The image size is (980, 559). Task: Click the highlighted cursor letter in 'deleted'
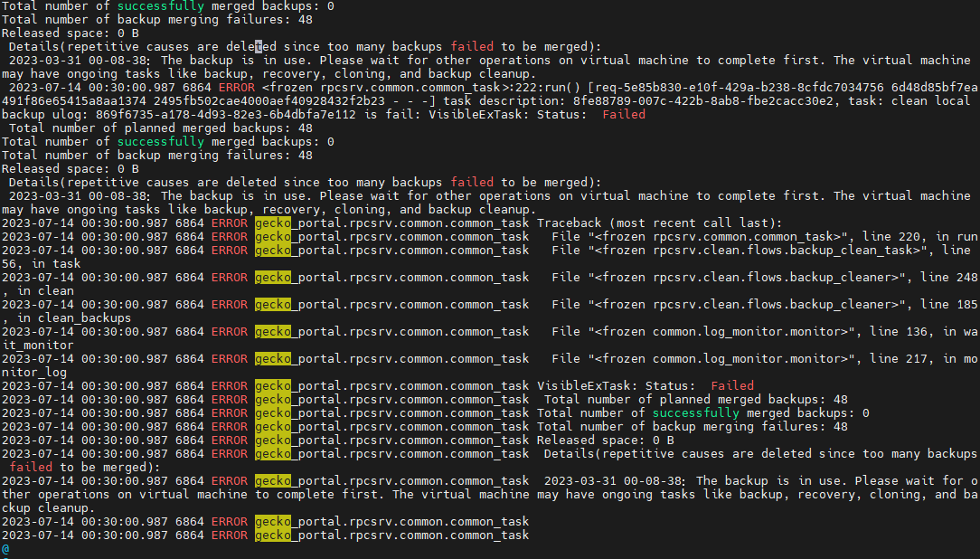pyautogui.click(x=259, y=46)
